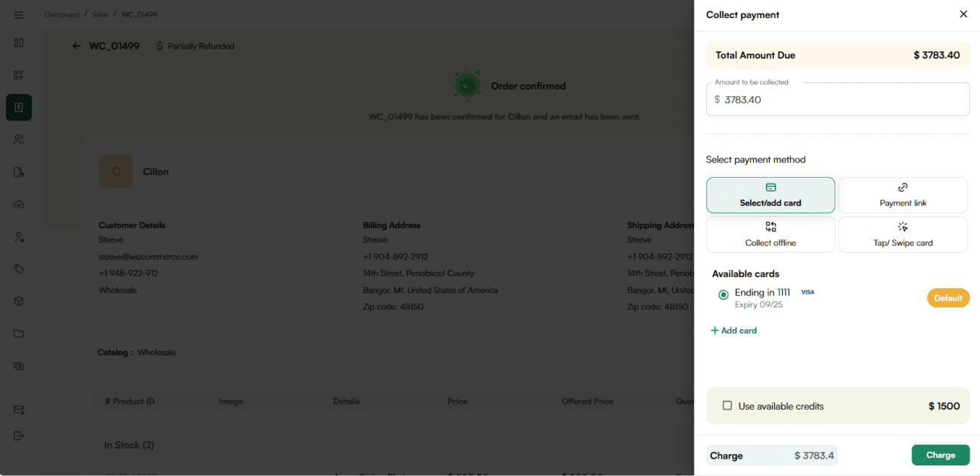Go back using arrow beside WC_01499
The width and height of the screenshot is (980, 476).
pos(76,46)
